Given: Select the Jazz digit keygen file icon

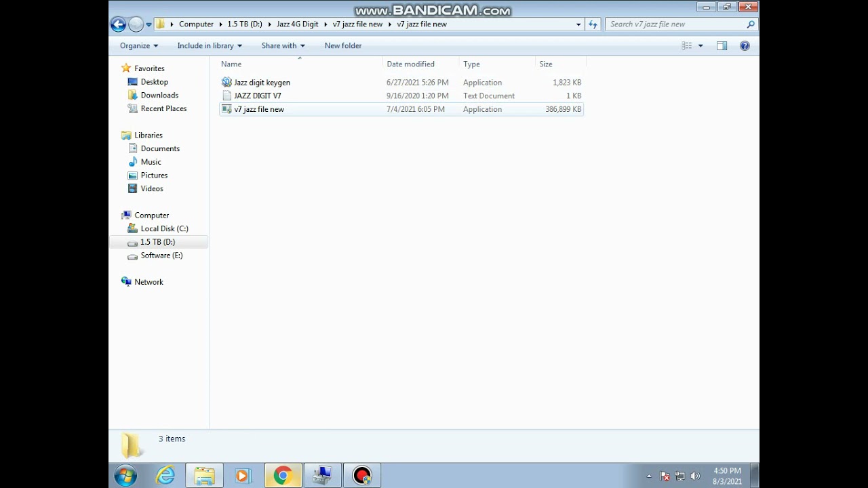Looking at the screenshot, I should (226, 82).
